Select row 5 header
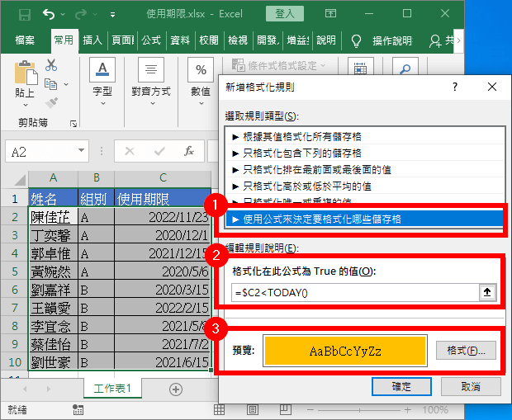The width and height of the screenshot is (512, 420). click(x=14, y=271)
